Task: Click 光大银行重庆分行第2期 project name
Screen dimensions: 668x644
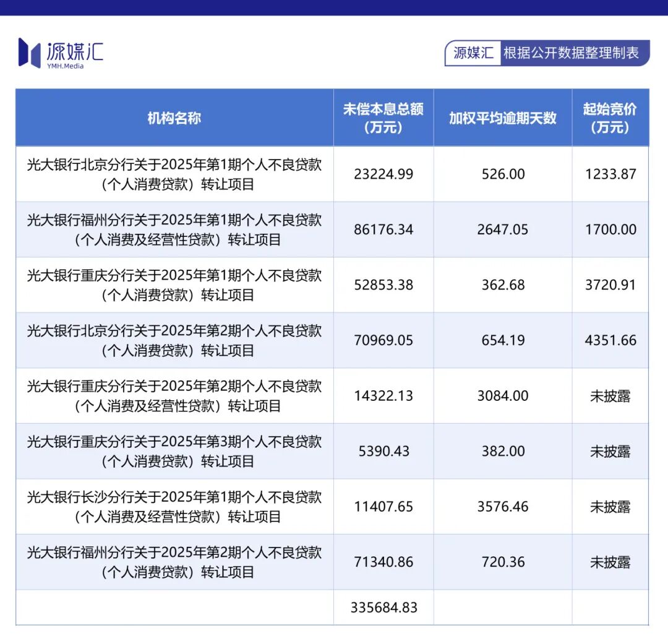Action: click(174, 395)
